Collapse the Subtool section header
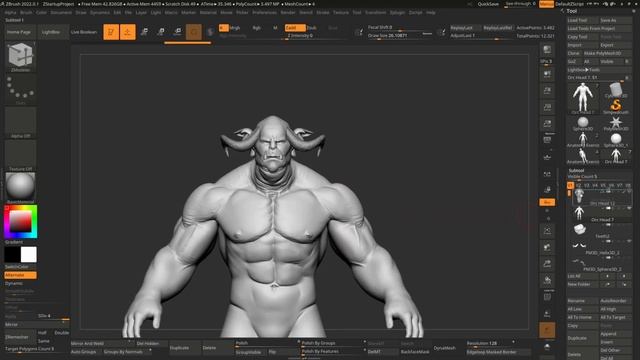Screen dimensions: 640x360 tap(576, 170)
